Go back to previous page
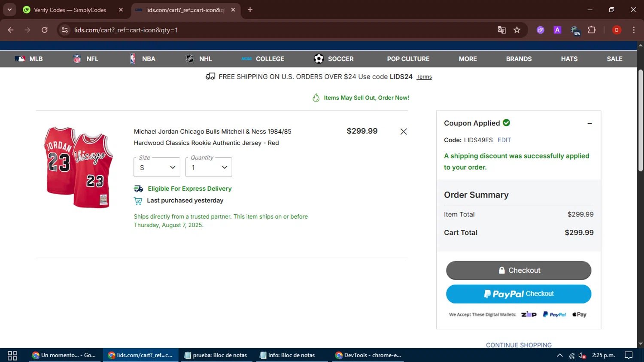 11,30
